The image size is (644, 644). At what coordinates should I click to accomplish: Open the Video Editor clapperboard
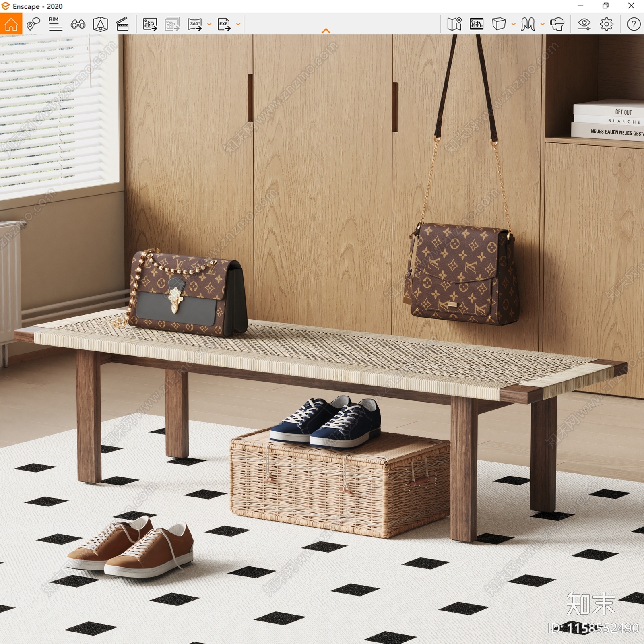[x=122, y=24]
